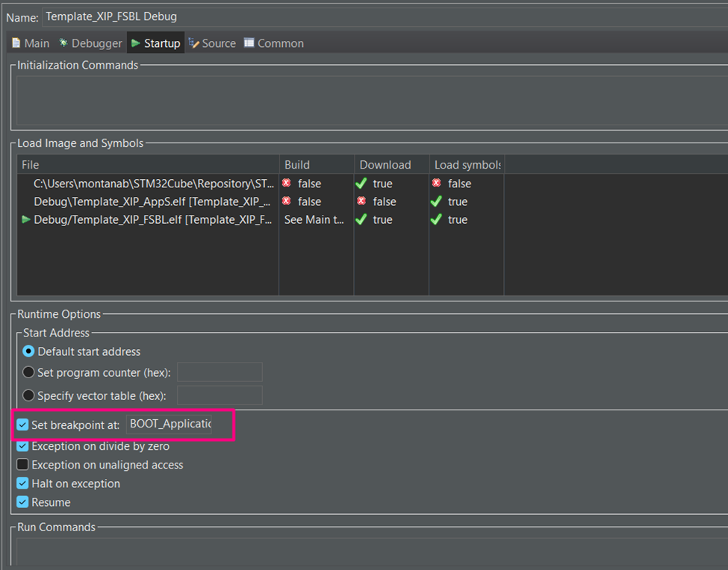Screen dimensions: 728x570
Task: Open the Main tab
Action: click(x=30, y=43)
